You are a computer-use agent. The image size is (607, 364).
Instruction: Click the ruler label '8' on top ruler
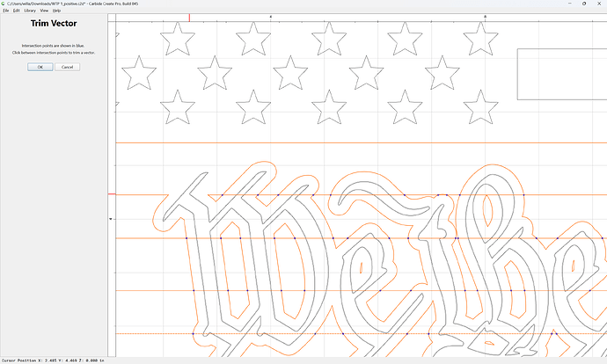[485, 17]
